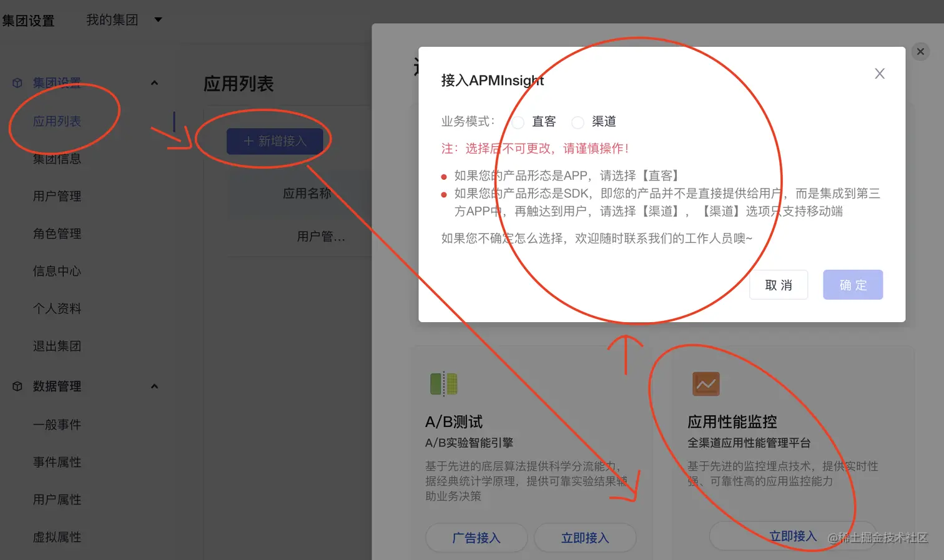Open 事件属性 under 数据管理

[57, 462]
